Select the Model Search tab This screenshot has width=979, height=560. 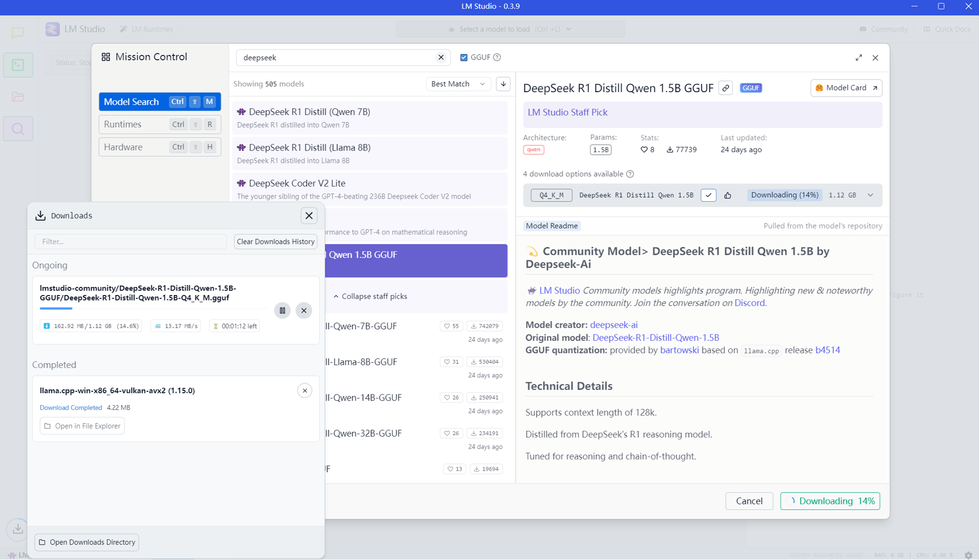[160, 102]
